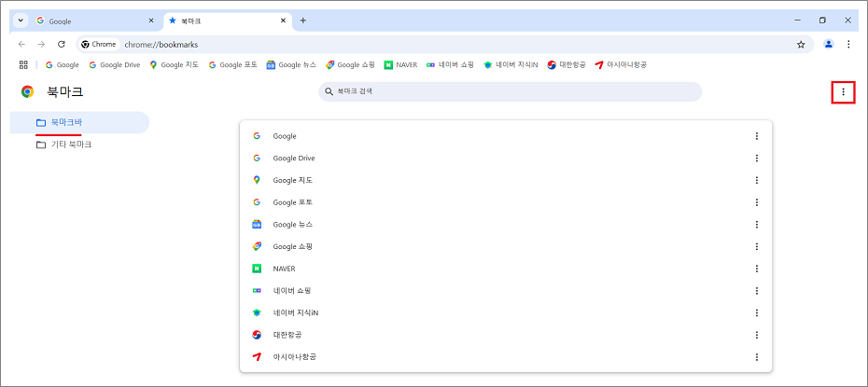Select the 아시아나항공 row in bookmark list
Viewport: 868px width, 387px height.
pos(506,357)
